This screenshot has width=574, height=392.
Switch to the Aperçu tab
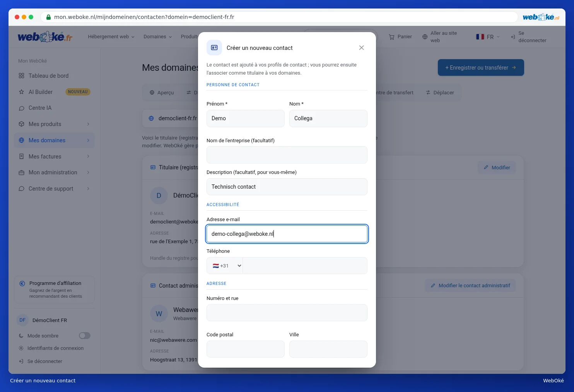[162, 93]
